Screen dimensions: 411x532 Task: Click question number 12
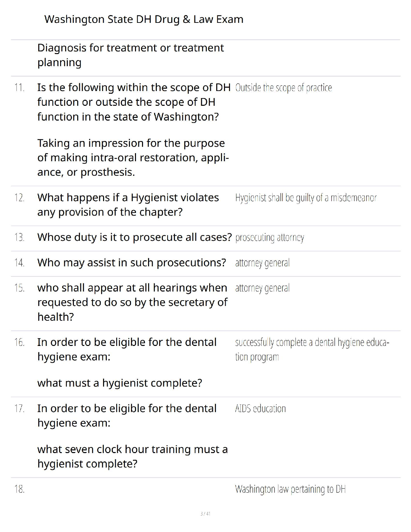19,198
